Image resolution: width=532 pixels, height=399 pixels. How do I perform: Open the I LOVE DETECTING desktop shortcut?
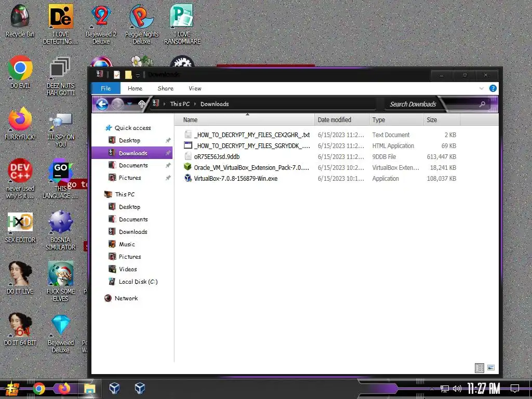tap(60, 24)
